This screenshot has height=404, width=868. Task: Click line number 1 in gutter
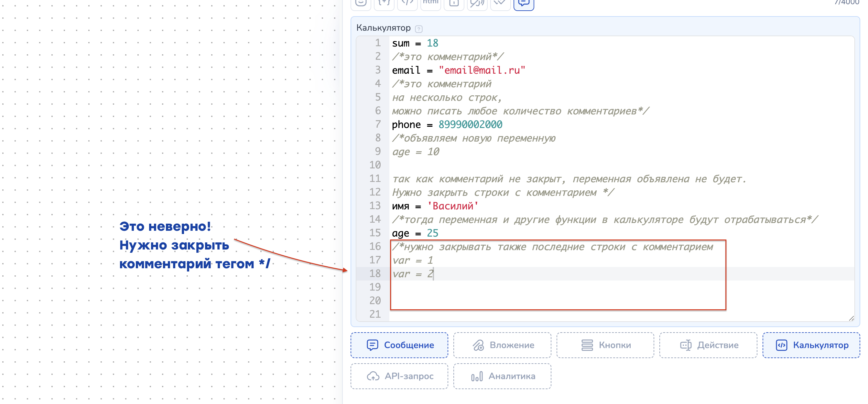378,43
